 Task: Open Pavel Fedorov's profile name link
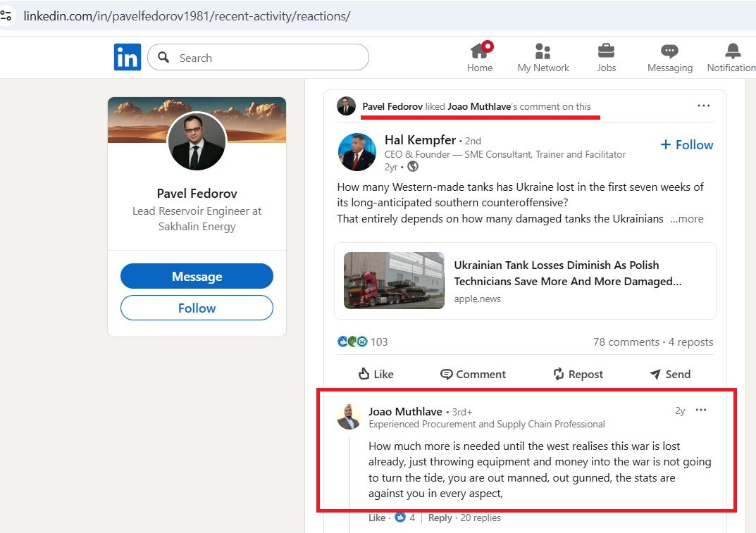(x=197, y=193)
